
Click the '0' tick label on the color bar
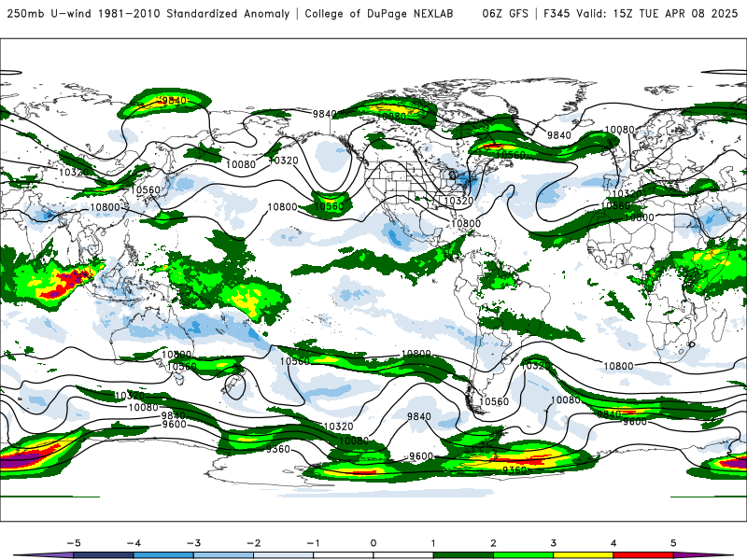[373, 543]
